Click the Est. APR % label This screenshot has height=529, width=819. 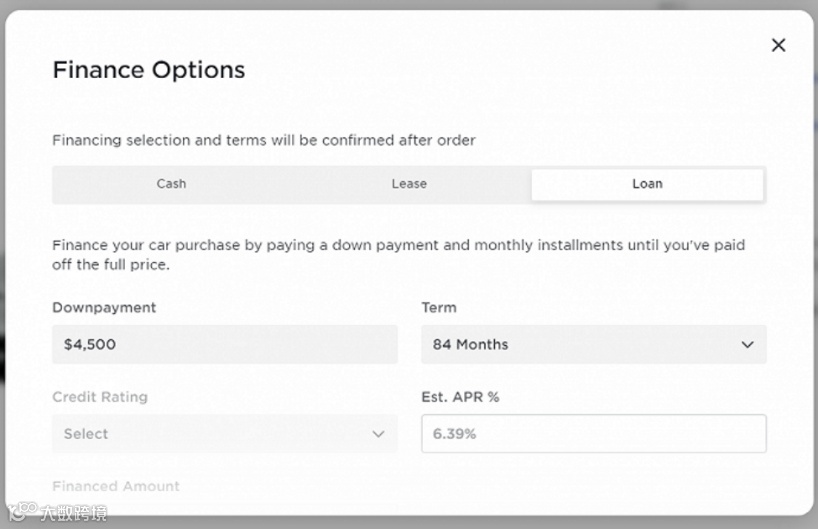(x=460, y=397)
